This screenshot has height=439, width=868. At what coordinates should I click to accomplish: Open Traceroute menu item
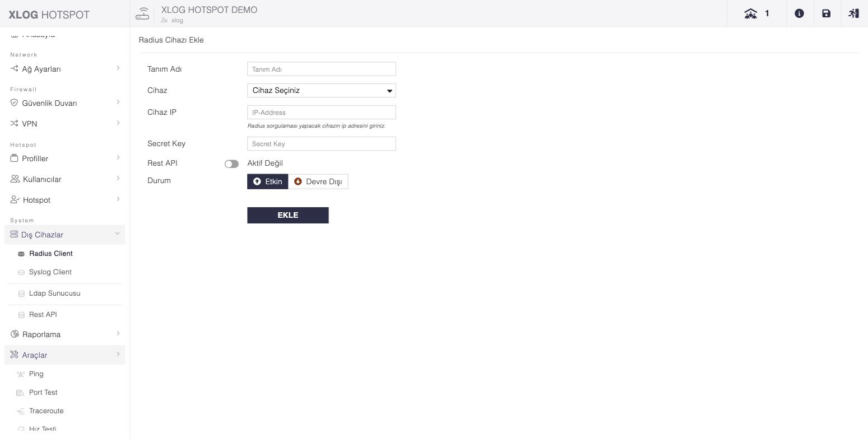pos(47,411)
